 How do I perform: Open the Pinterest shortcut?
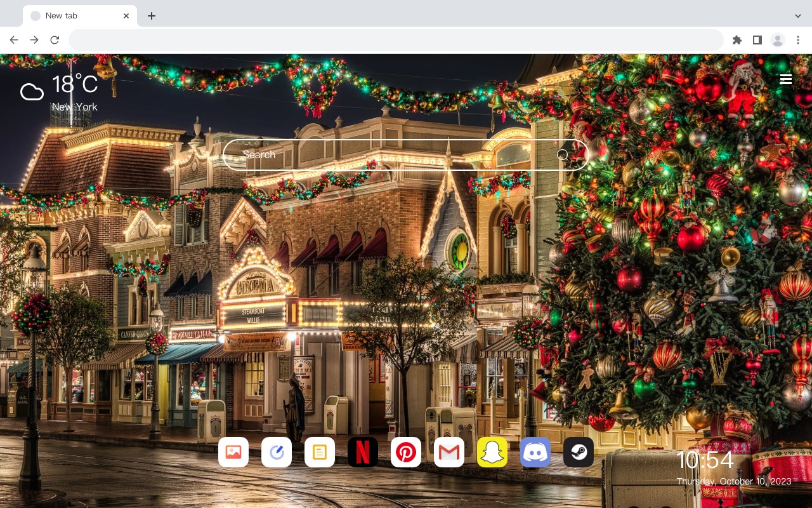(406, 452)
